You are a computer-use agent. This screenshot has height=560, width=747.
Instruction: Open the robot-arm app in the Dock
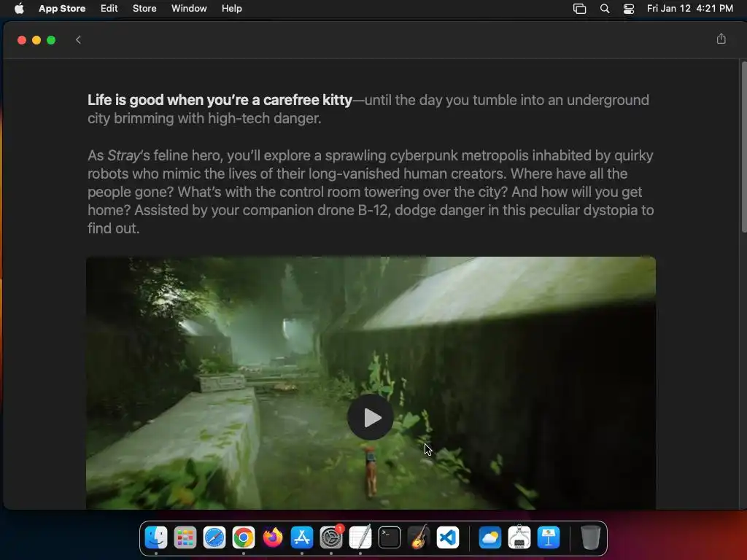[519, 537]
